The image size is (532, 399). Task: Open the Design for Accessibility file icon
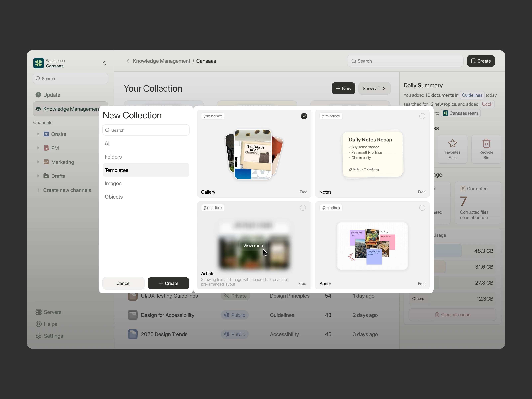tap(133, 315)
